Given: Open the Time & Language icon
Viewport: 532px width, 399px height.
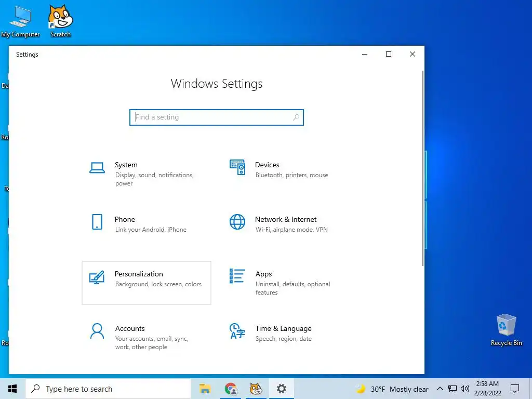Looking at the screenshot, I should (237, 331).
